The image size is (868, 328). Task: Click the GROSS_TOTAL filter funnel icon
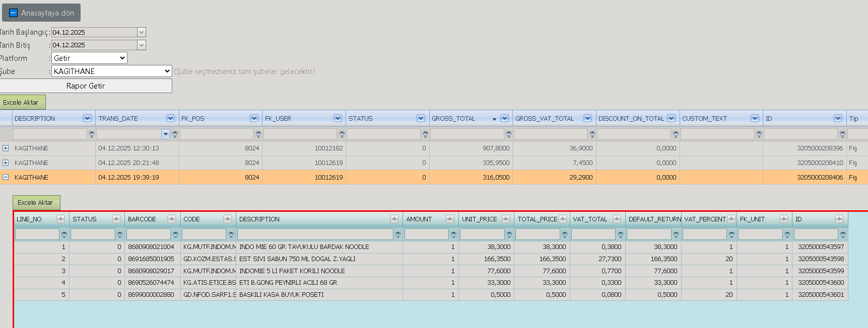[509, 134]
